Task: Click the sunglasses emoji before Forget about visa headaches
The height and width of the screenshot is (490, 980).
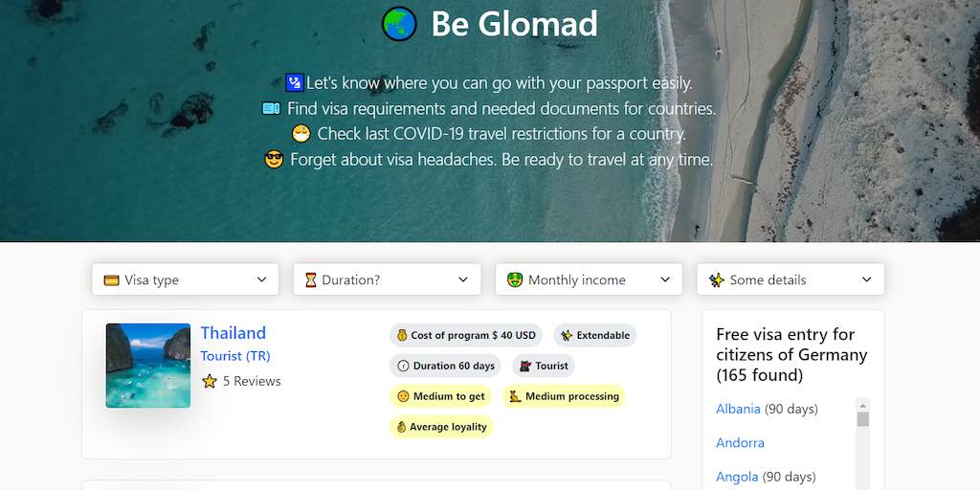Action: [x=275, y=160]
